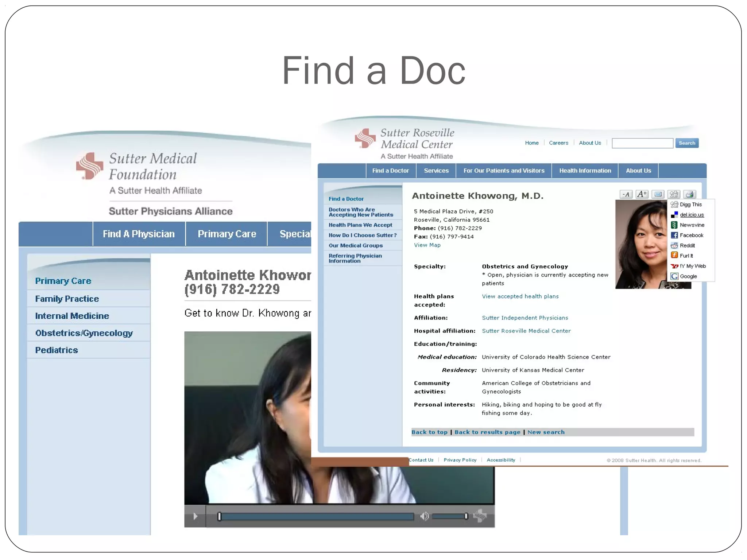Click View accepted health plans link
747x560 pixels.
(520, 296)
